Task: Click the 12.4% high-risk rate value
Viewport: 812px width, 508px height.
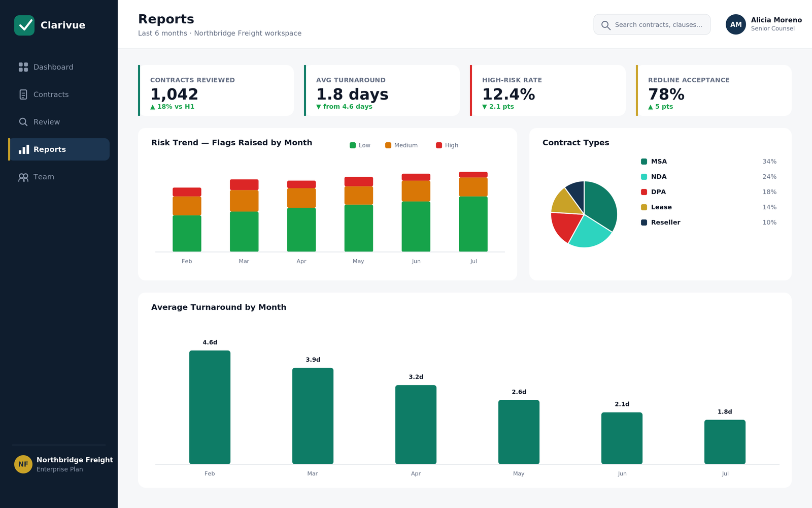Action: coord(509,94)
